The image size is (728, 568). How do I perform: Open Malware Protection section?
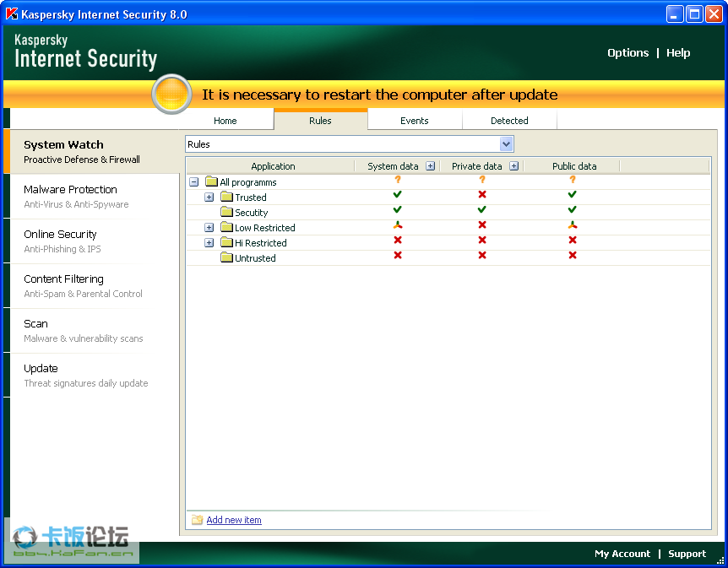(x=91, y=197)
